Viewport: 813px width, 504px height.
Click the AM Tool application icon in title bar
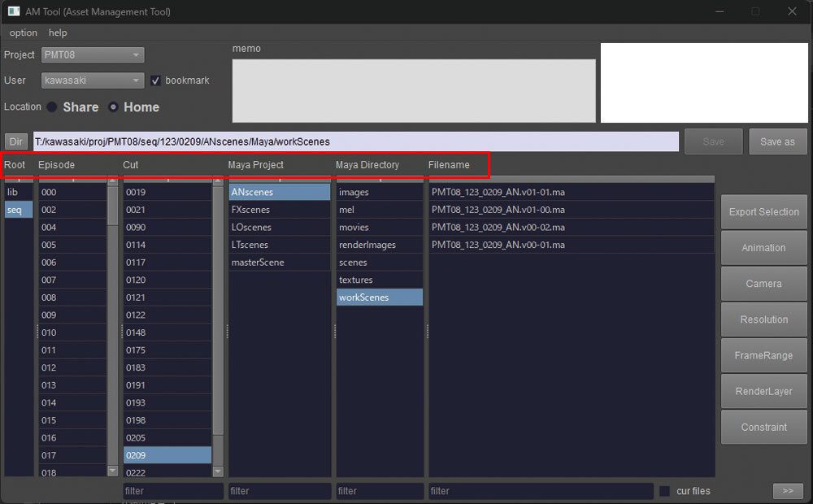coord(14,12)
